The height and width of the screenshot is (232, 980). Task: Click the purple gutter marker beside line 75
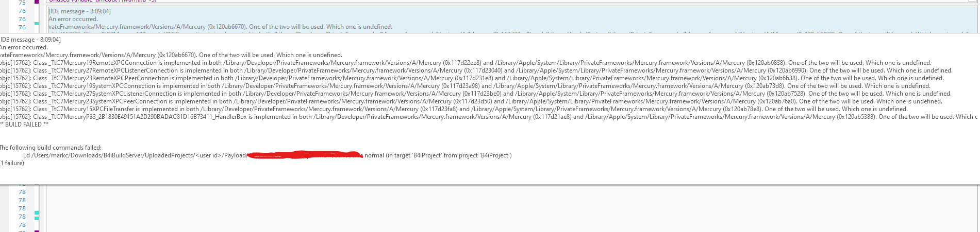point(37,2)
